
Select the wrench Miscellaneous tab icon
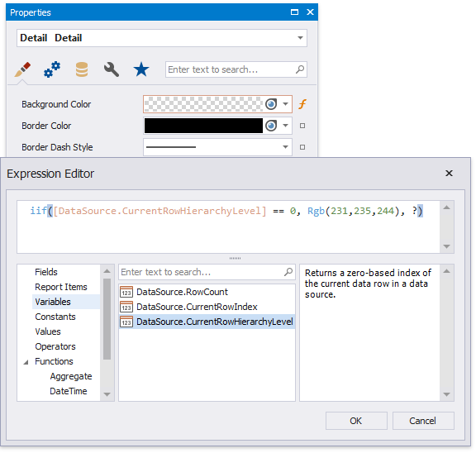[x=111, y=69]
